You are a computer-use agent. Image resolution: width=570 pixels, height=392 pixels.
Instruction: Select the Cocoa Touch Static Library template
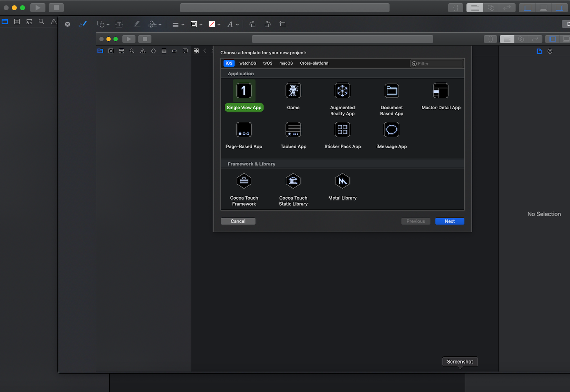click(x=293, y=189)
